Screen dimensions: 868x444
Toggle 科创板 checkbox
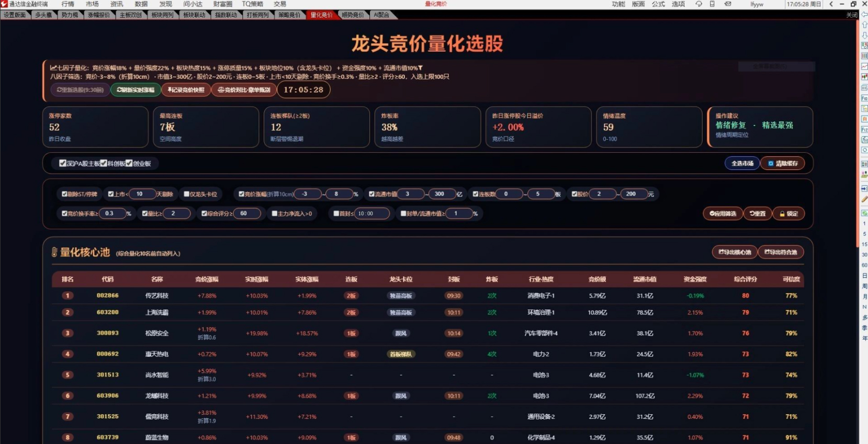[x=104, y=163]
